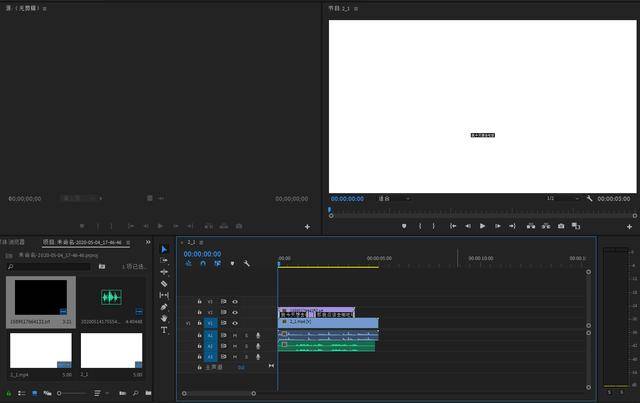Open Program monitor settings wrench

[589, 198]
